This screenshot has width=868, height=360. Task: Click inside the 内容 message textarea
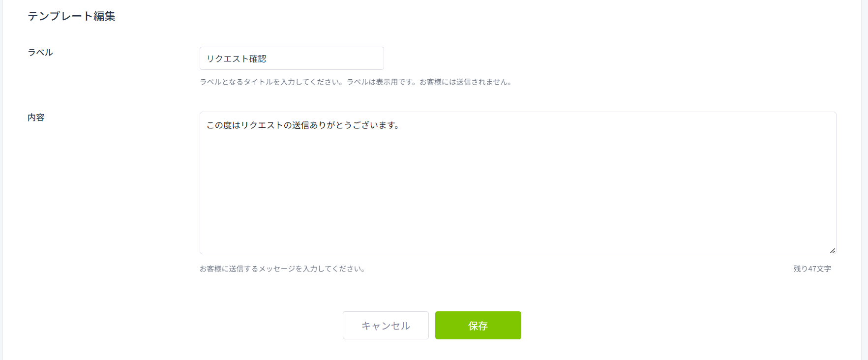point(518,183)
